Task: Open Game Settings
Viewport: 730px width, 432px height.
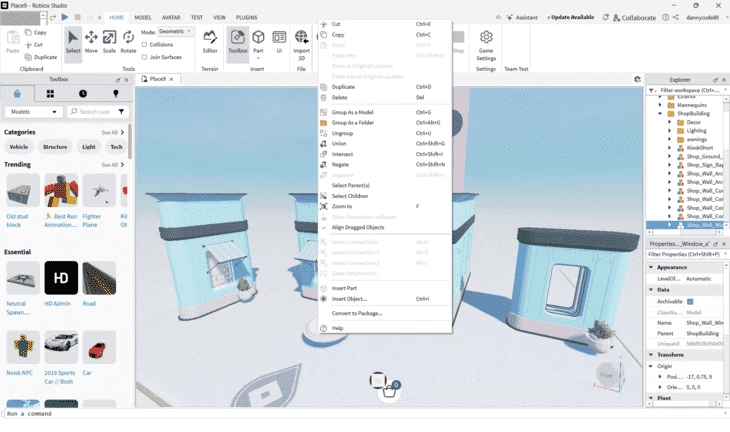Action: coord(486,46)
